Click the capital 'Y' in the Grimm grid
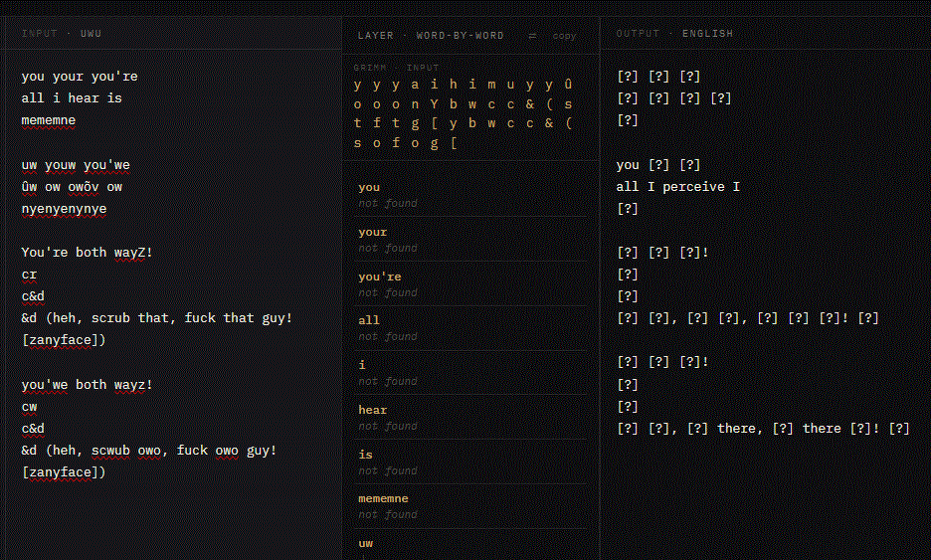931x560 pixels. [434, 103]
